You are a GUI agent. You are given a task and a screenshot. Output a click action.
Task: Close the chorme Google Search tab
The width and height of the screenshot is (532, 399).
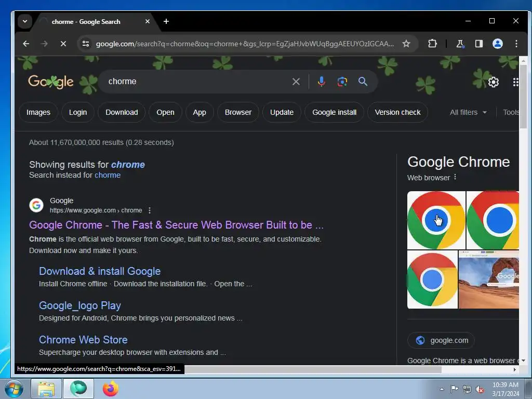147,21
